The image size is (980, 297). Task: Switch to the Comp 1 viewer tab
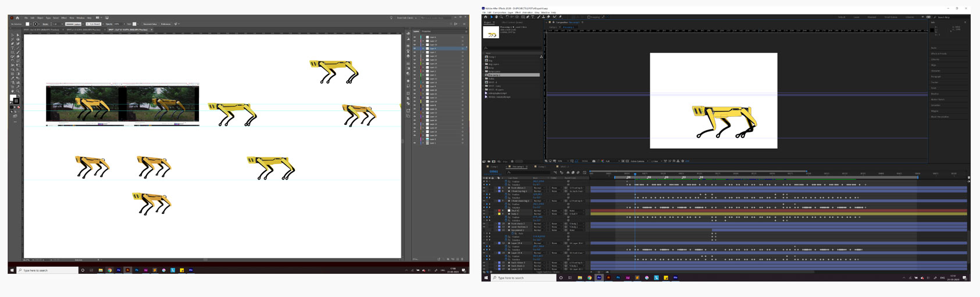click(x=553, y=27)
